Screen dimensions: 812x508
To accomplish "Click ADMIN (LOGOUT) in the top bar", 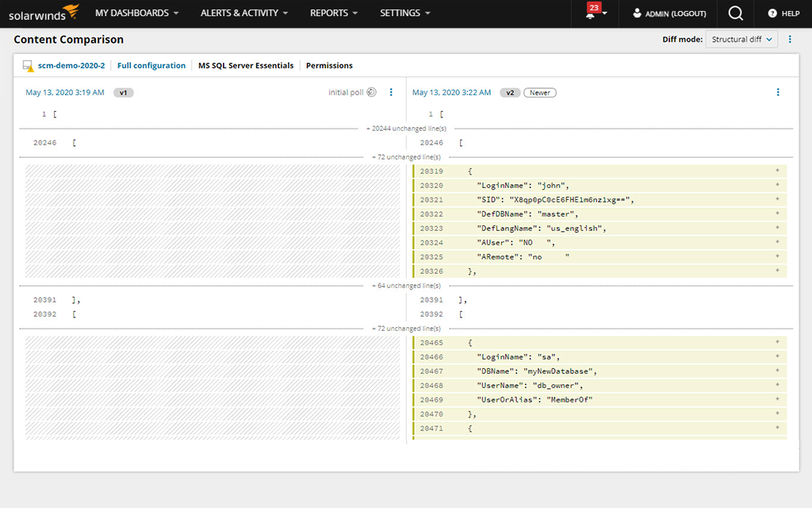I will tap(668, 13).
